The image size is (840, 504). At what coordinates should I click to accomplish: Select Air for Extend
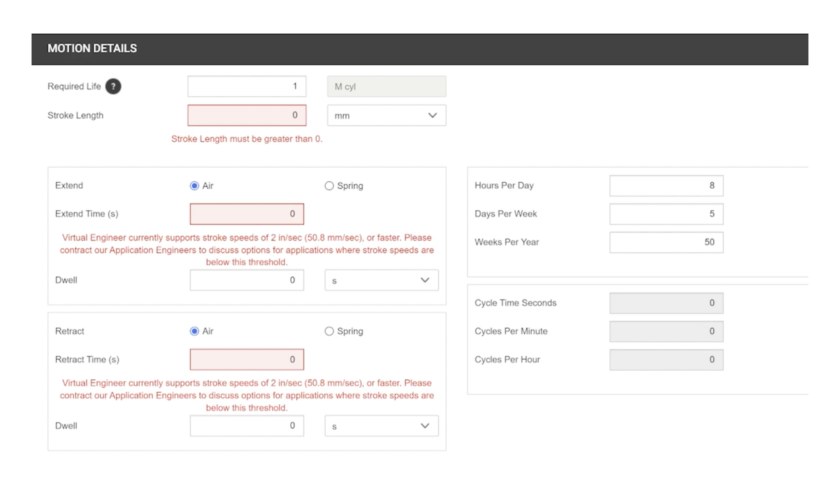click(x=194, y=186)
